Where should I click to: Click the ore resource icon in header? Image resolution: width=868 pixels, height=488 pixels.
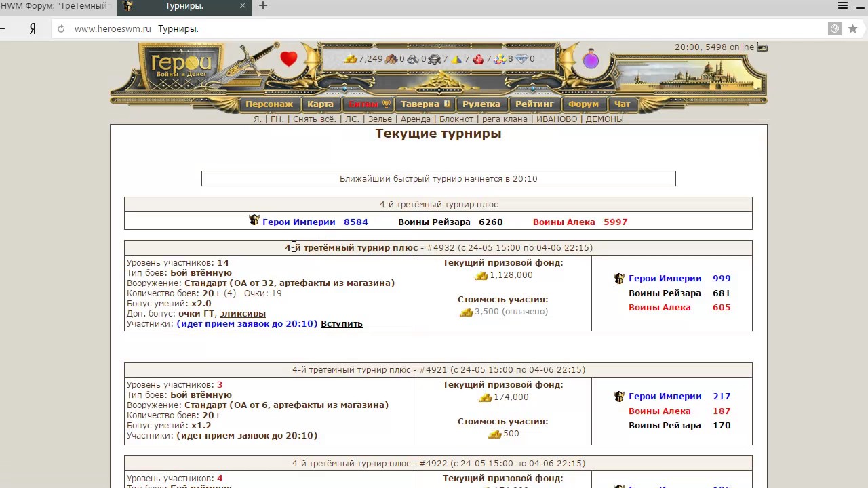413,59
